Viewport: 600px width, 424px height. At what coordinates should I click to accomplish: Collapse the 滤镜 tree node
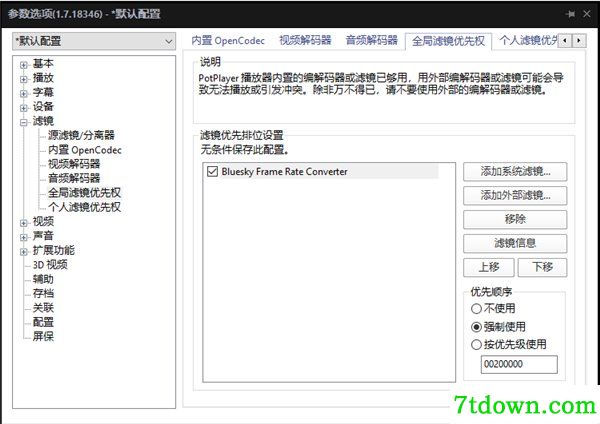(24, 122)
